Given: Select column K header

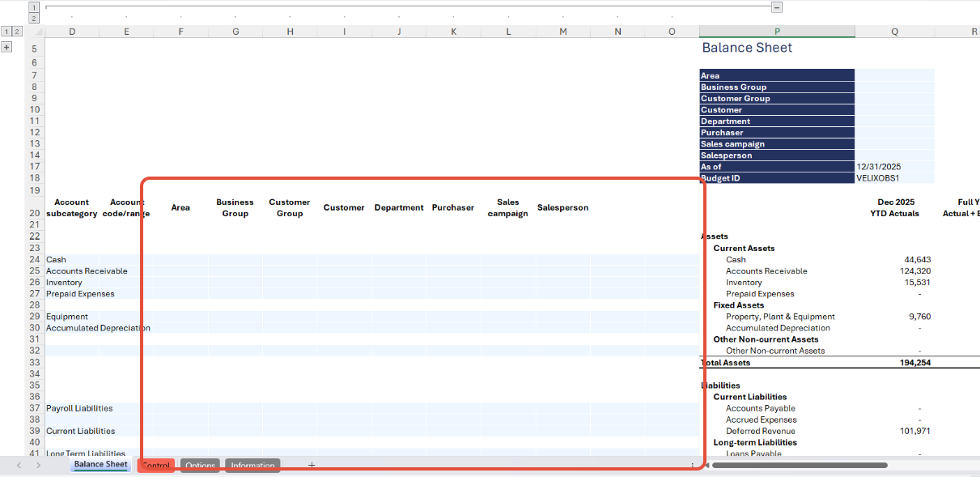Looking at the screenshot, I should point(453,32).
